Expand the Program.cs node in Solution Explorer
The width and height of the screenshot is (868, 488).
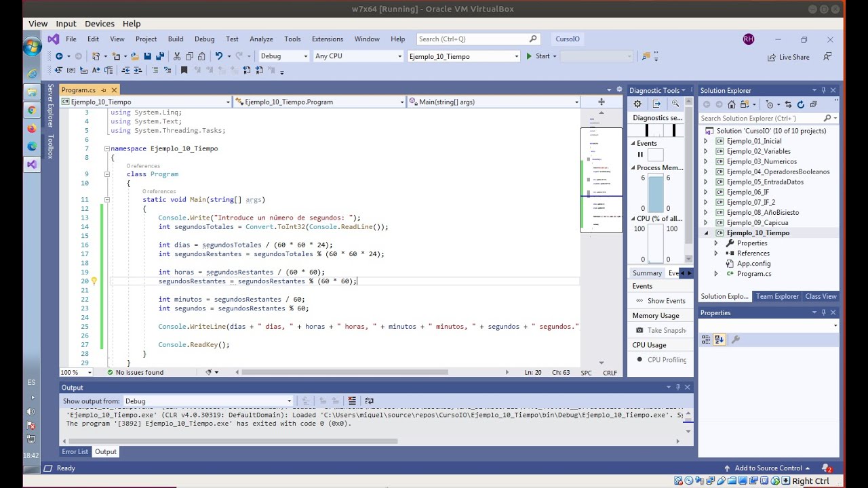716,273
